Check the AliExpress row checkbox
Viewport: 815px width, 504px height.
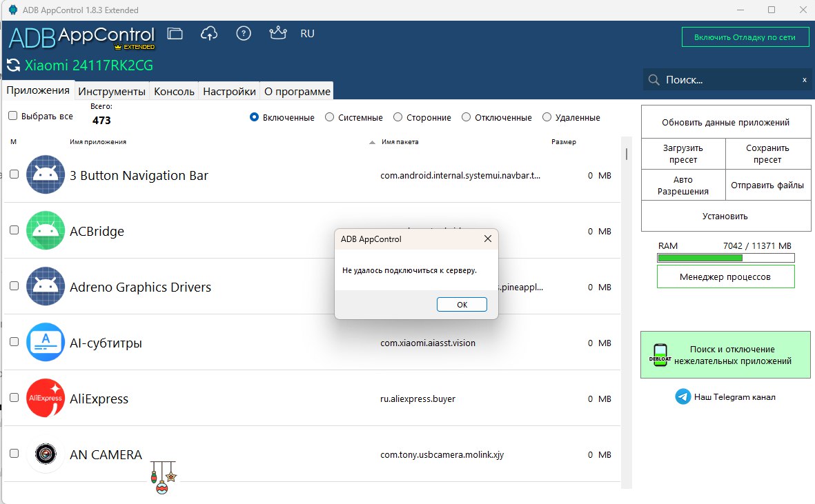tap(14, 397)
